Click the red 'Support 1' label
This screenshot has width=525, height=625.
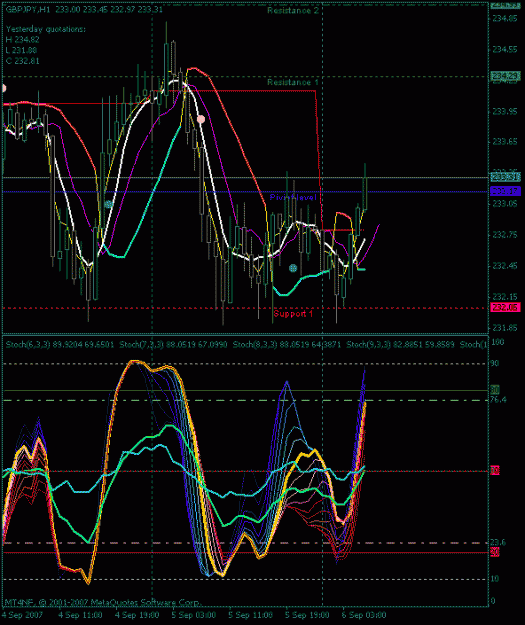click(x=293, y=314)
